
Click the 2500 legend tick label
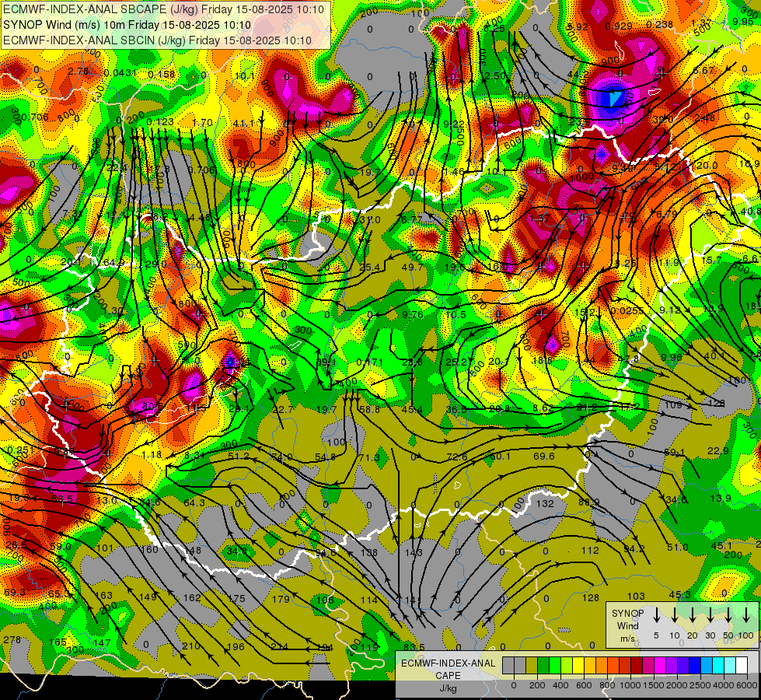[700, 685]
